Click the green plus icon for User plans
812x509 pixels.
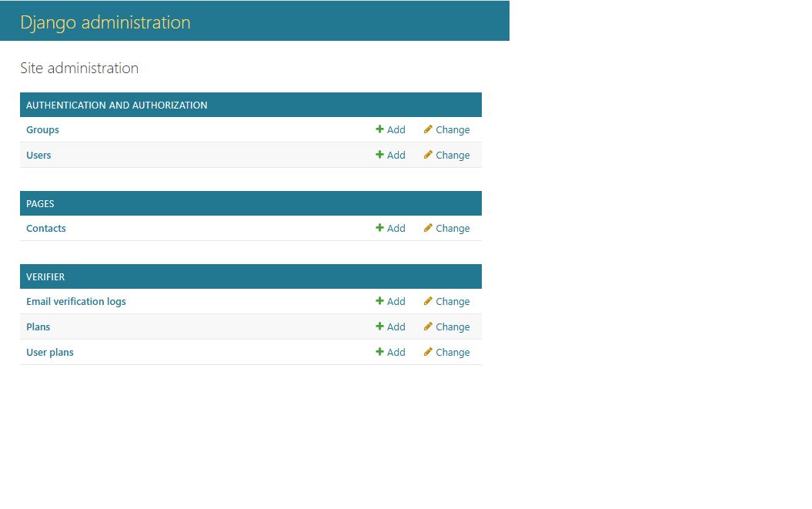379,351
